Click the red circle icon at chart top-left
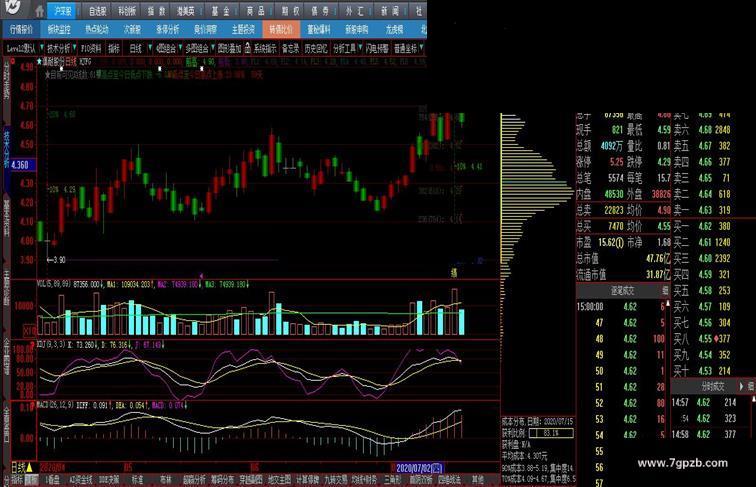Image resolution: width=756 pixels, height=487 pixels. point(13,61)
